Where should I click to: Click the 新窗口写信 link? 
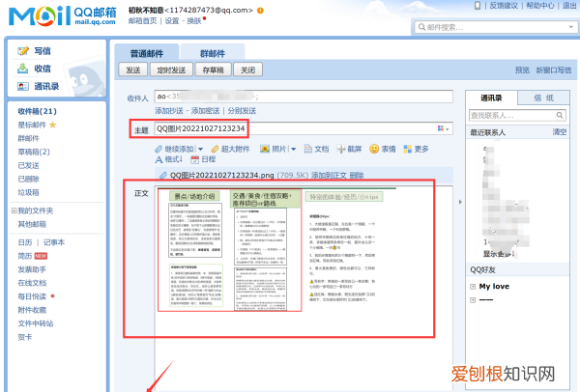pos(554,70)
